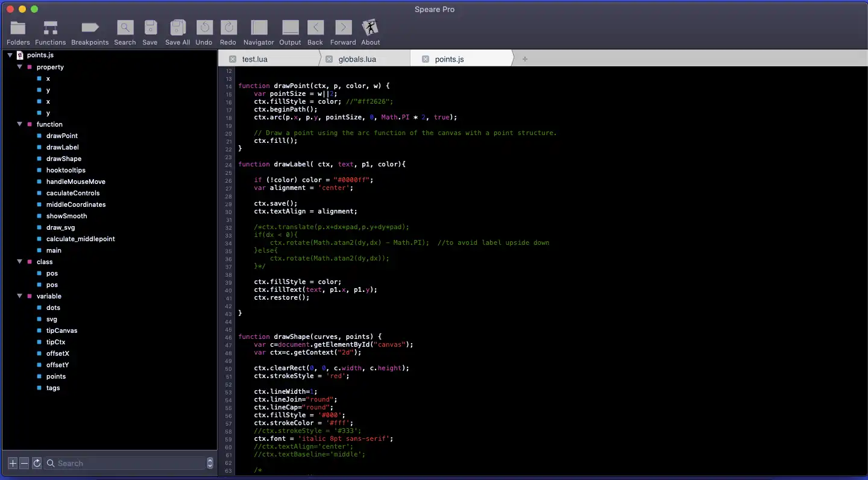
Task: Switch to the test.lua tab
Action: point(254,59)
